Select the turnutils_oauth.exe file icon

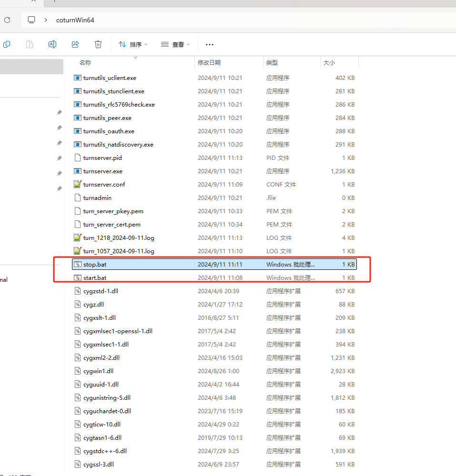coord(78,131)
